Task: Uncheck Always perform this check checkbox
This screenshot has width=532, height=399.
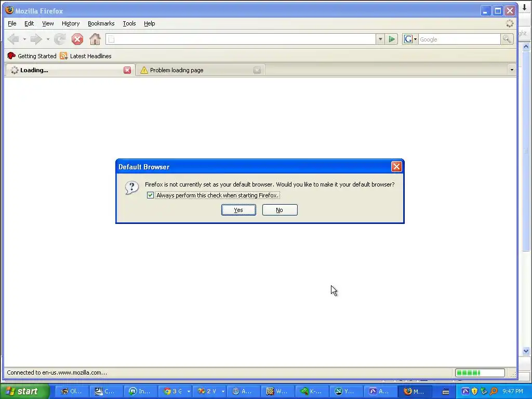Action: pos(150,195)
